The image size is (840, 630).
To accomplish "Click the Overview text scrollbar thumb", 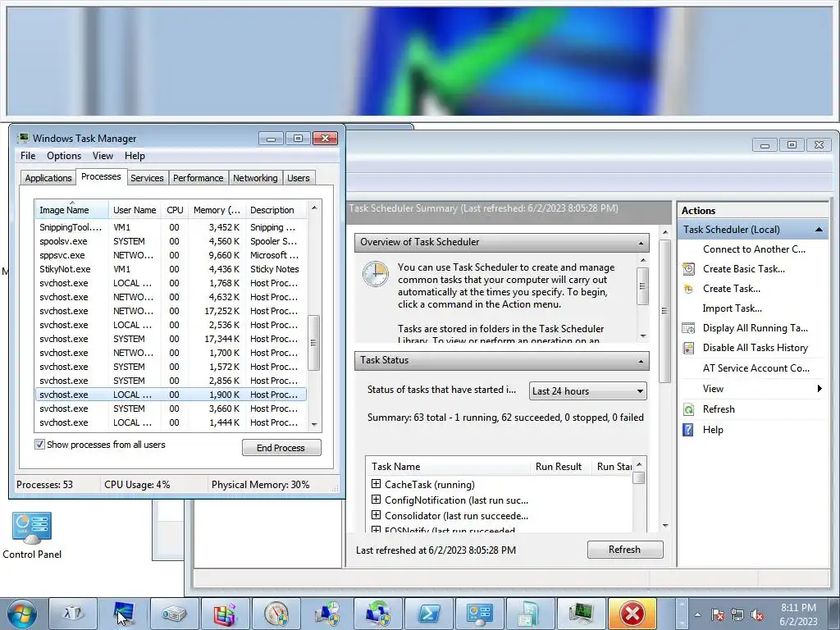I will [x=643, y=286].
